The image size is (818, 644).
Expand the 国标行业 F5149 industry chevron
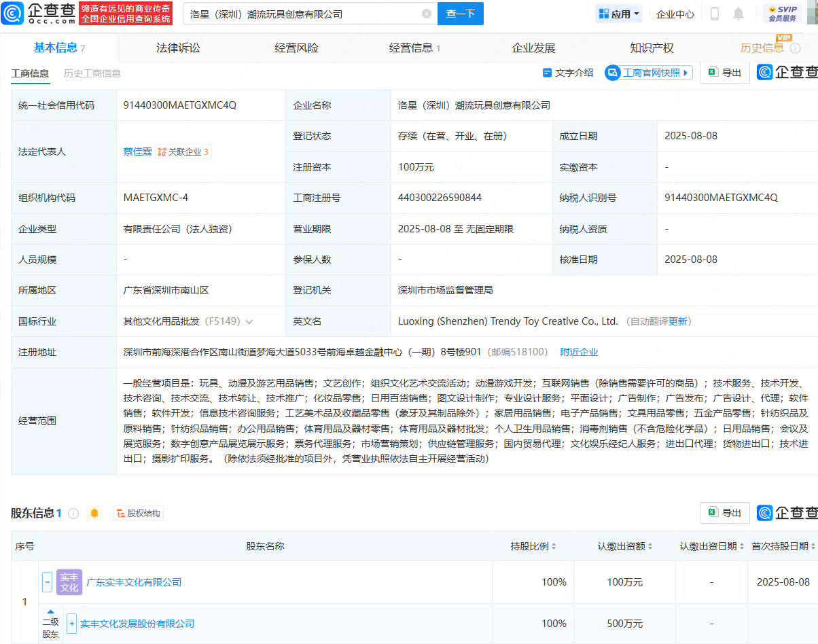pyautogui.click(x=249, y=321)
